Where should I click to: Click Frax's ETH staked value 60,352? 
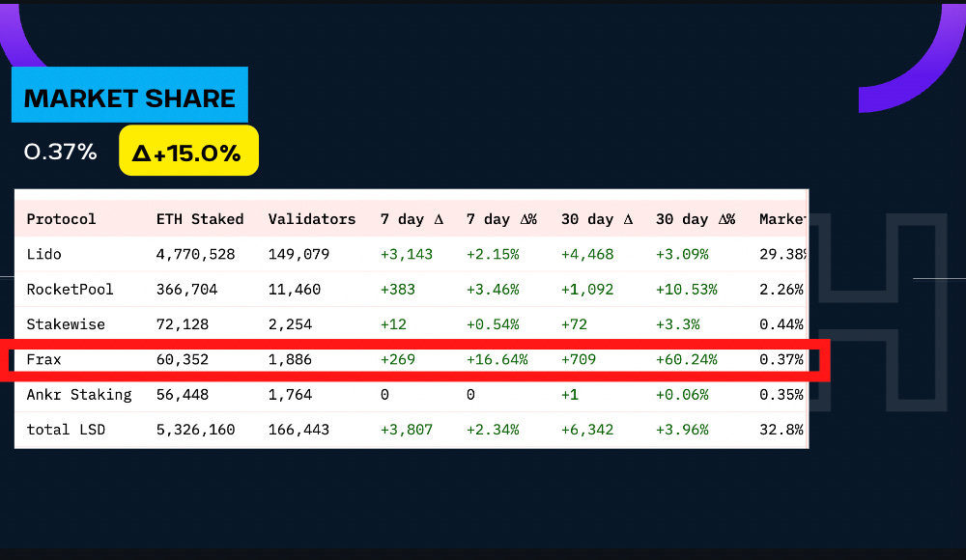tap(183, 360)
